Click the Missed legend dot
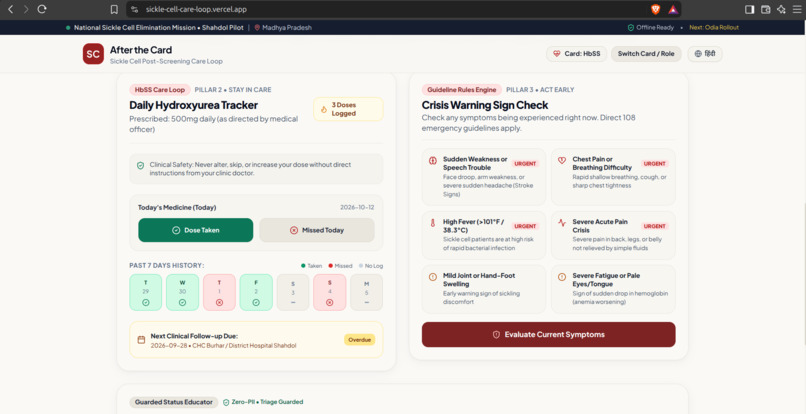This screenshot has width=806, height=414. [331, 266]
